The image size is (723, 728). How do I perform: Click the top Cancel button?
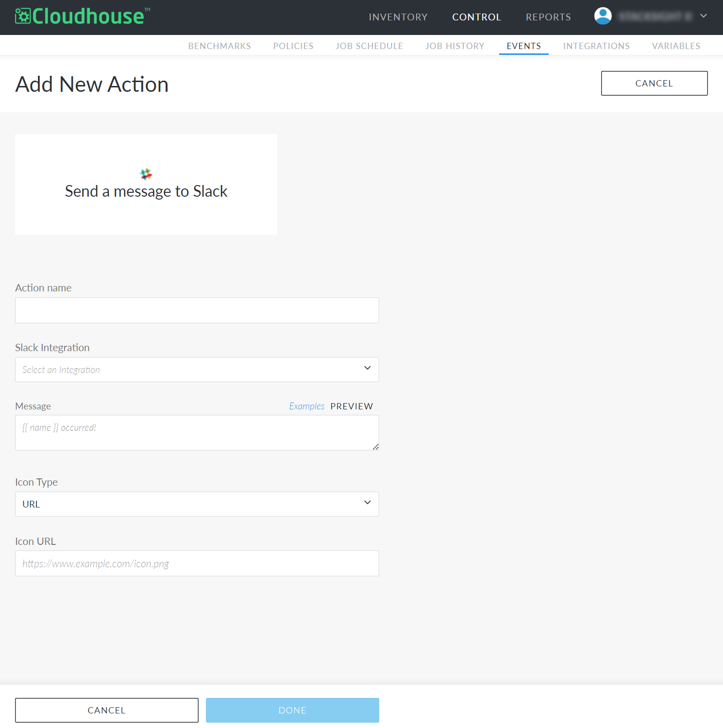(x=654, y=83)
